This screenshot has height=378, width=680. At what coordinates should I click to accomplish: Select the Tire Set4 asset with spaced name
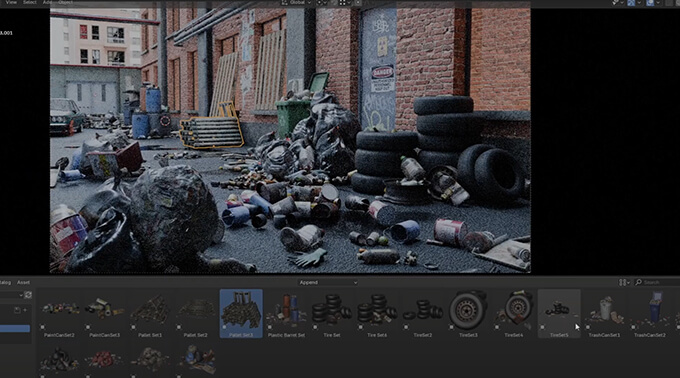tap(377, 314)
